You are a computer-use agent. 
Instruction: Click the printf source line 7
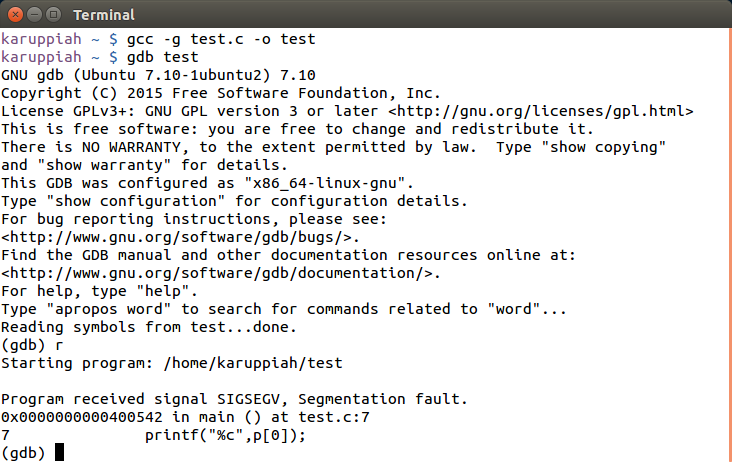pyautogui.click(x=224, y=435)
